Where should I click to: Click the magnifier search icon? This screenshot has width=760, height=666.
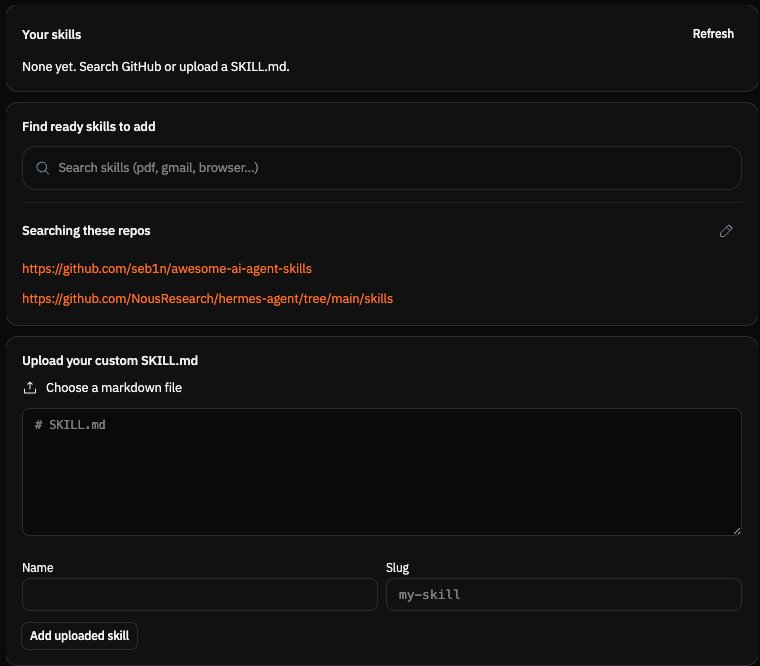43,168
